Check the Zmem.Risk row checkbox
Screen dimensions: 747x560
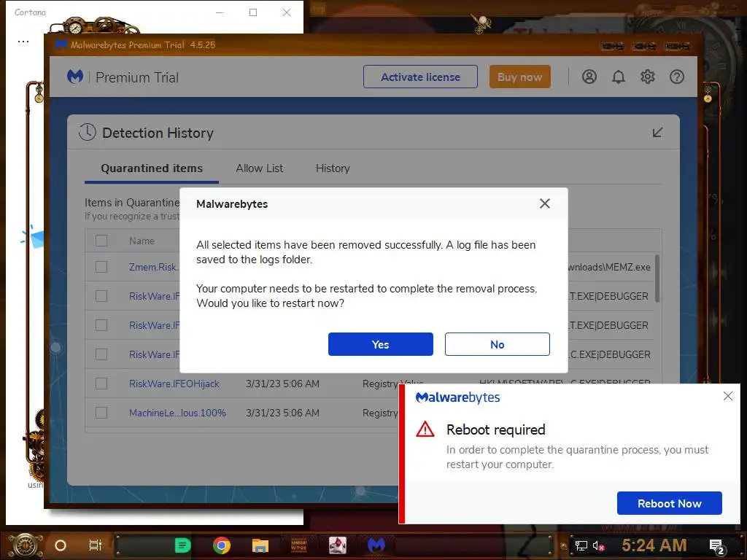101,267
